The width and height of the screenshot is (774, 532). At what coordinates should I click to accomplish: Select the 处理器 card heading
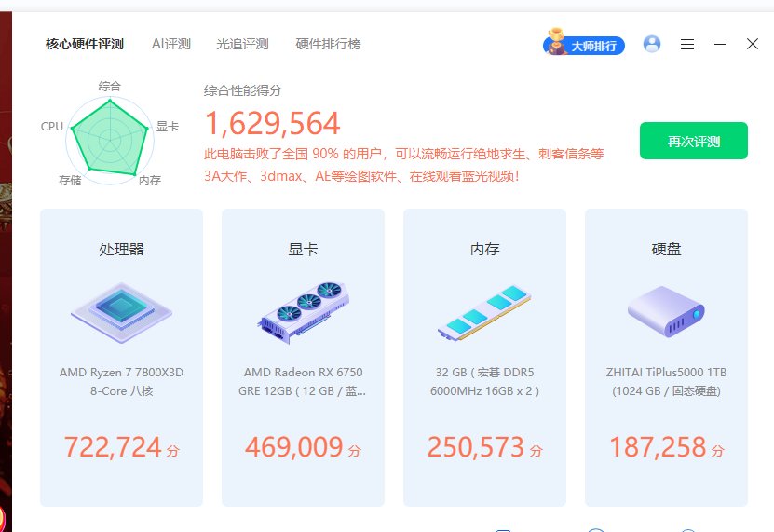(x=121, y=249)
